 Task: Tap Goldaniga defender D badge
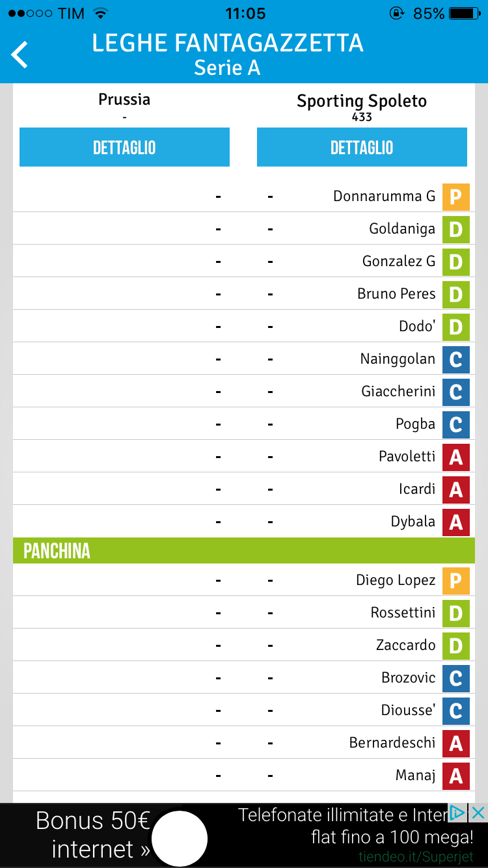tap(455, 229)
